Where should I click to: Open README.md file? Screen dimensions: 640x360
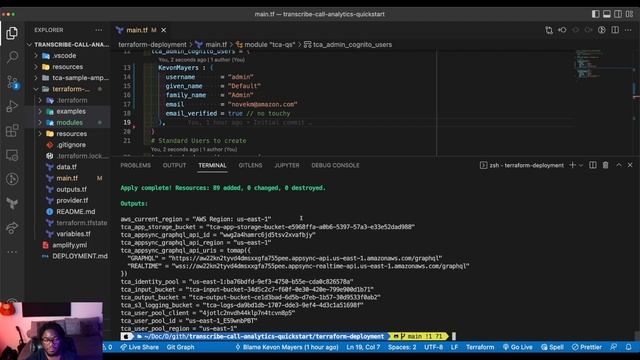point(76,211)
